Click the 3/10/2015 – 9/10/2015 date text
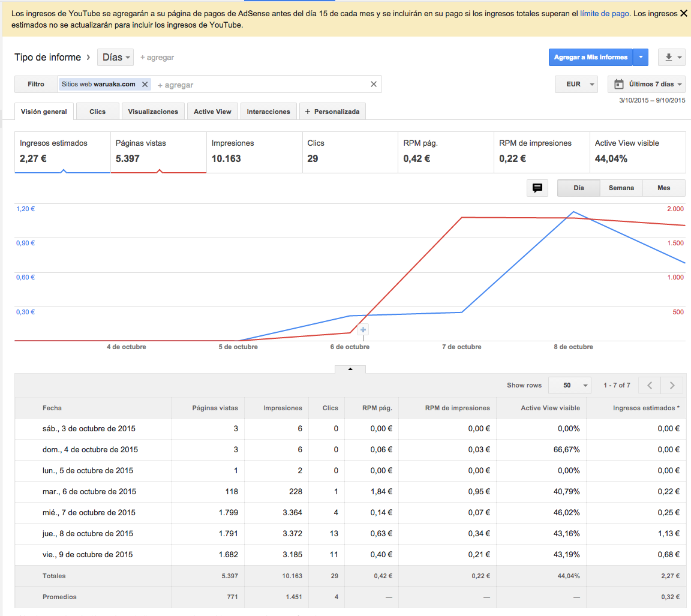 652,100
